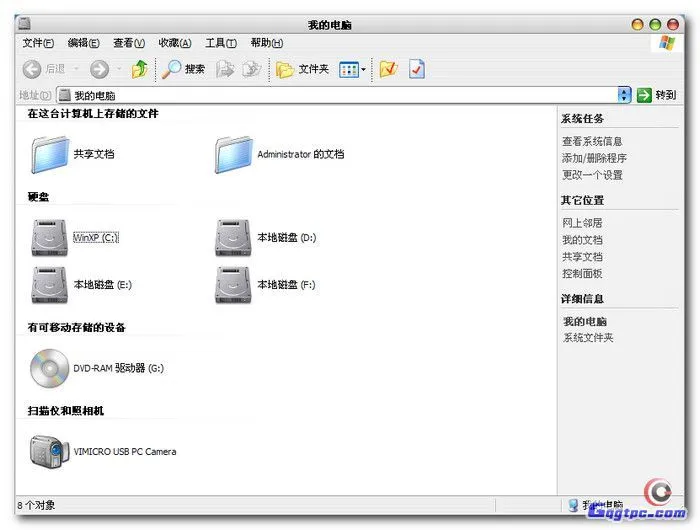Open the 帮助(H) menu
The width and height of the screenshot is (700, 530).
point(267,43)
